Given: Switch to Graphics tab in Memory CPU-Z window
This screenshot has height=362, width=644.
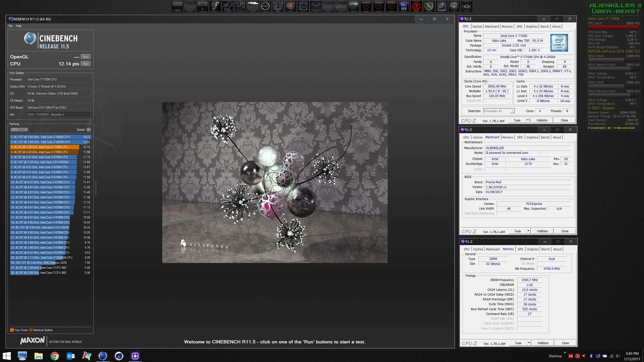Looking at the screenshot, I should (533, 249).
